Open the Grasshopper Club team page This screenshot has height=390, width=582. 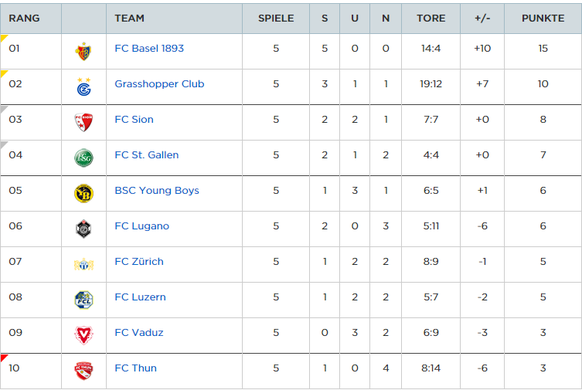coord(159,84)
